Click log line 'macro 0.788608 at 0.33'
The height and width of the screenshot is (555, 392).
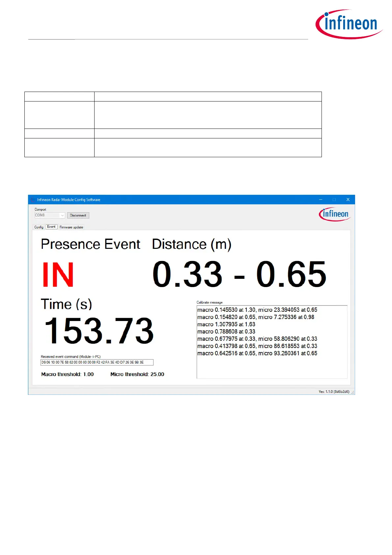[x=226, y=332]
